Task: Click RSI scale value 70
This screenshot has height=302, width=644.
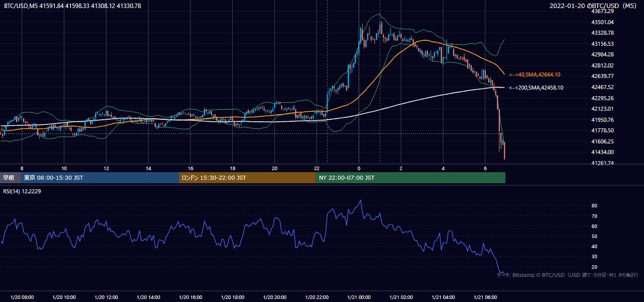Action: click(x=595, y=216)
